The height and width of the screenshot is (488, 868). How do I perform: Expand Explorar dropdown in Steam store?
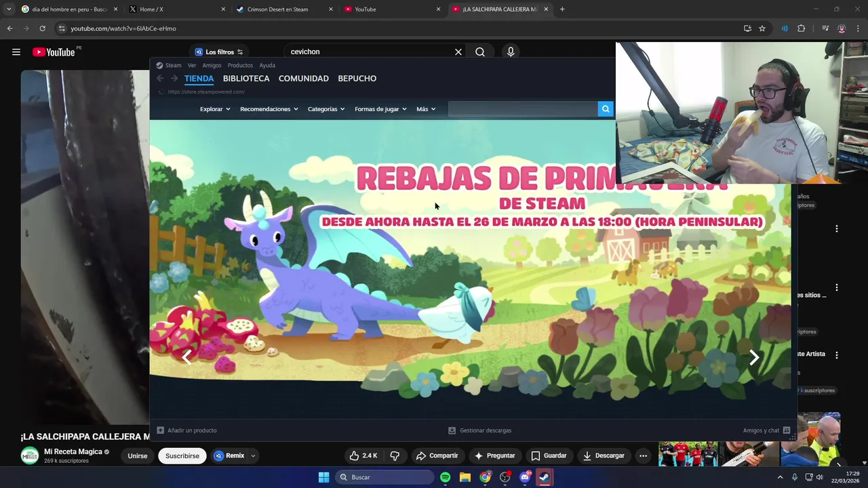tap(215, 109)
